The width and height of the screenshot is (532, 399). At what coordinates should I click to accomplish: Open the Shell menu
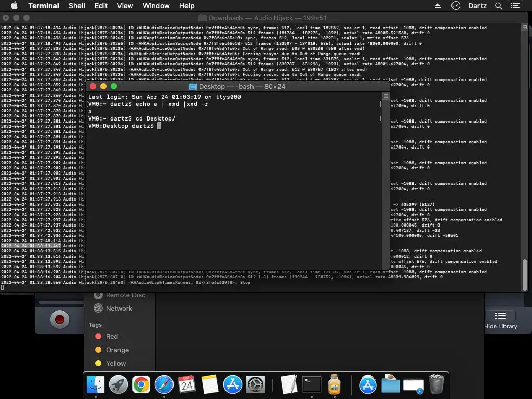click(x=77, y=6)
